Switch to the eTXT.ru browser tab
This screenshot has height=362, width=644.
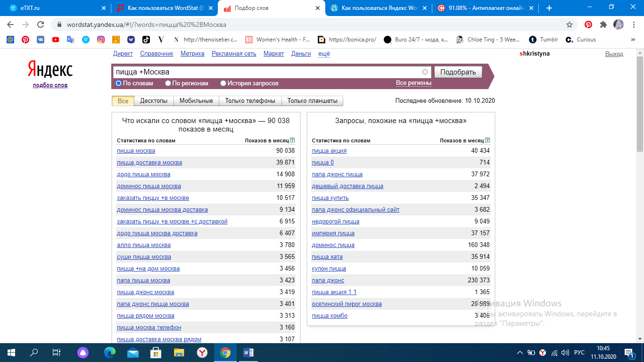(57, 8)
